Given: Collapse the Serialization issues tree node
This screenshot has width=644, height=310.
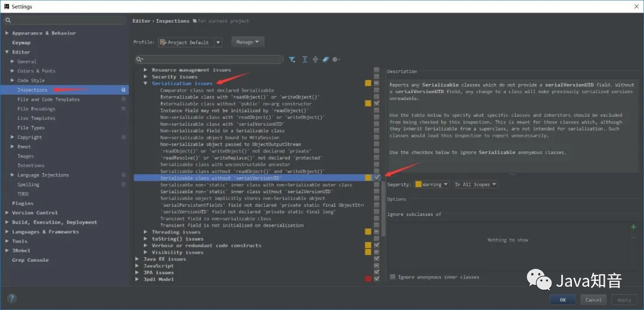Looking at the screenshot, I should 145,83.
